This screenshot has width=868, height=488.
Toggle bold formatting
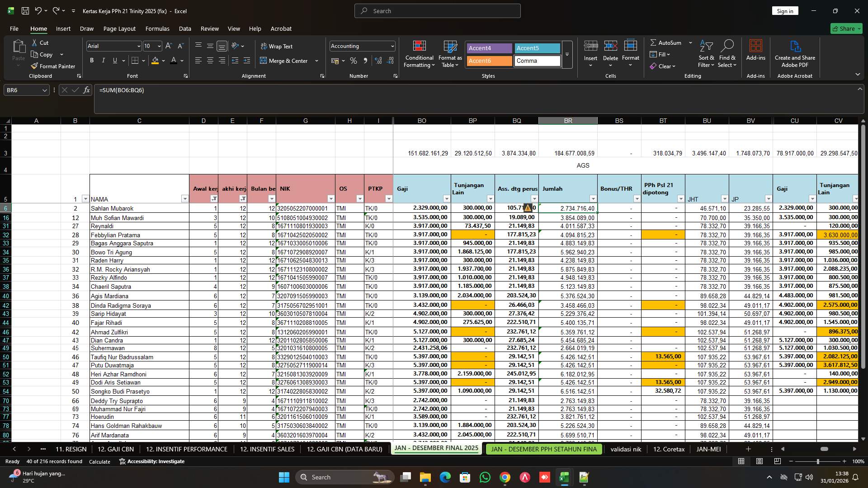pyautogui.click(x=91, y=60)
